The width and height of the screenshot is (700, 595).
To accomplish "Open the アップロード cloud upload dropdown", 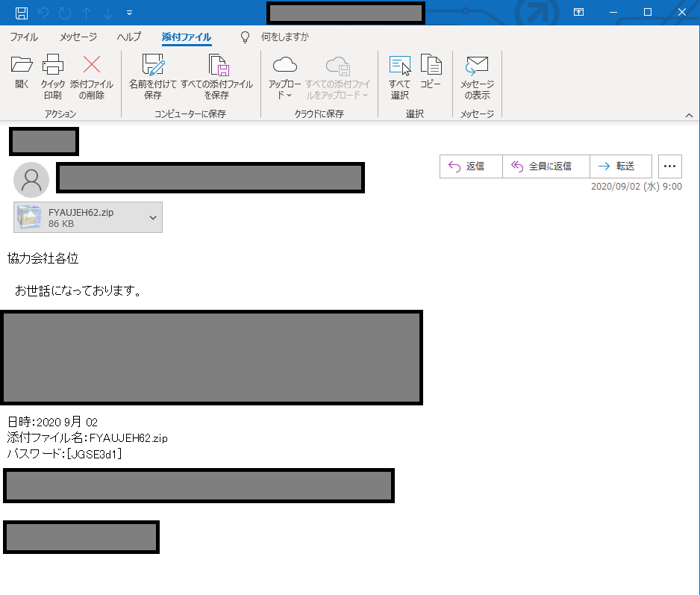I will click(x=284, y=78).
